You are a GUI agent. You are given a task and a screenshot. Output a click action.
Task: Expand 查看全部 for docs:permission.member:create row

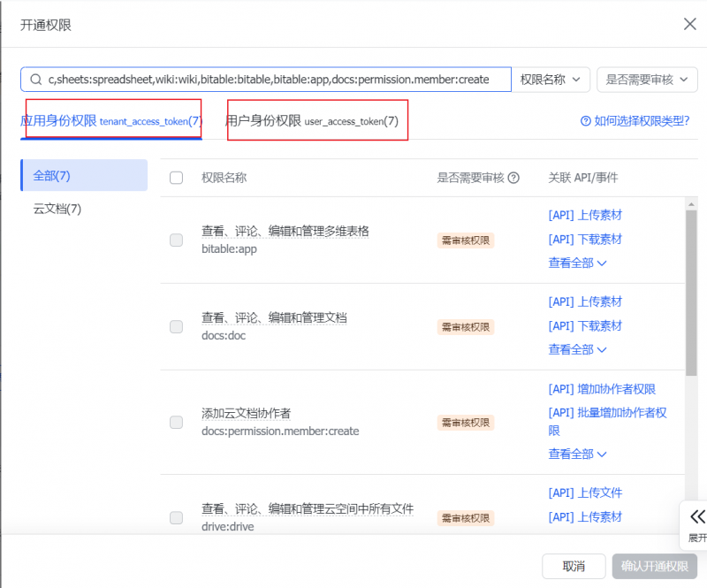[572, 453]
